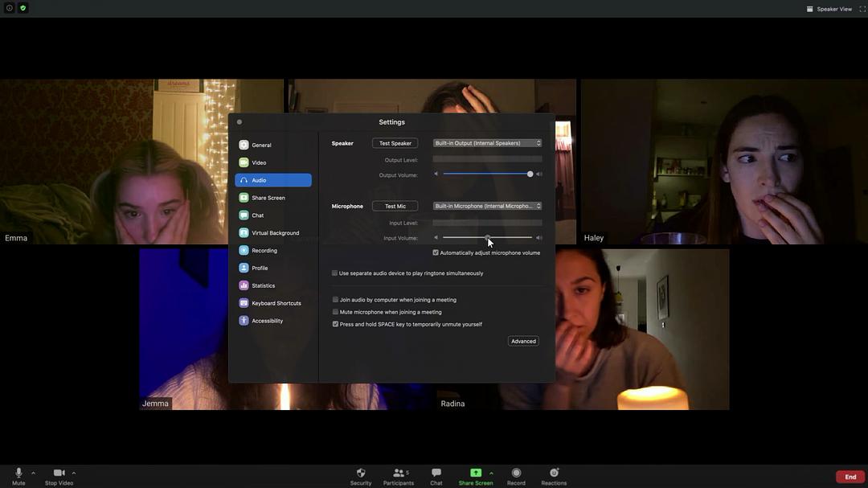Open the Chat bubble in bottom toolbar

pyautogui.click(x=436, y=474)
